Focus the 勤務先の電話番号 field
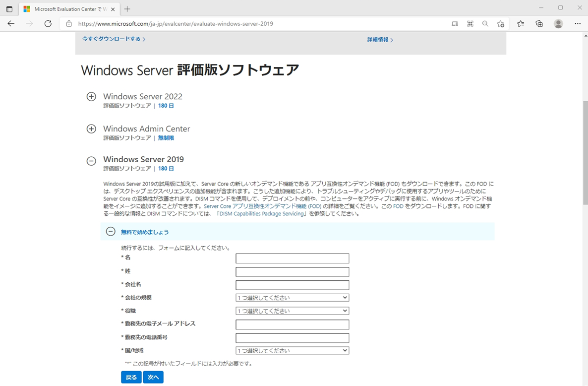The image size is (588, 386). point(292,337)
